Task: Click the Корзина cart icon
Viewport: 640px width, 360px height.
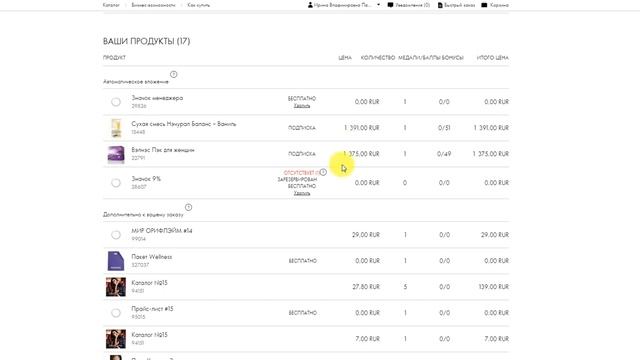Action: tap(484, 5)
